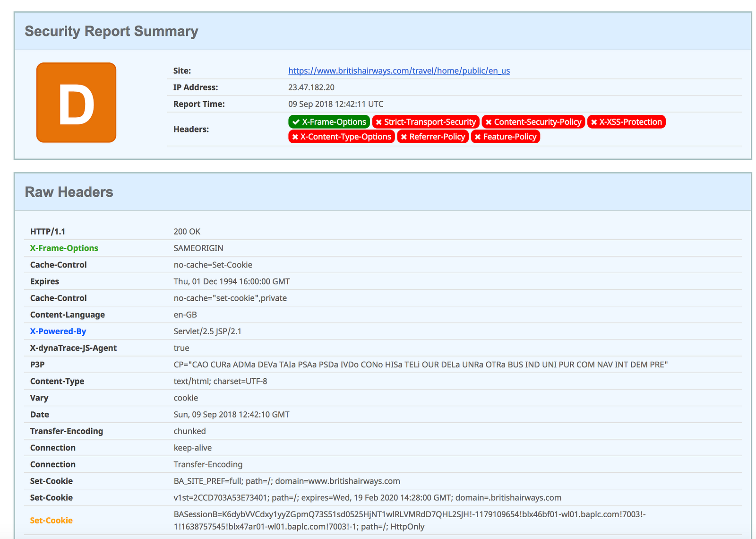
Task: Click the orange Set-Cookie header name
Action: pos(52,521)
